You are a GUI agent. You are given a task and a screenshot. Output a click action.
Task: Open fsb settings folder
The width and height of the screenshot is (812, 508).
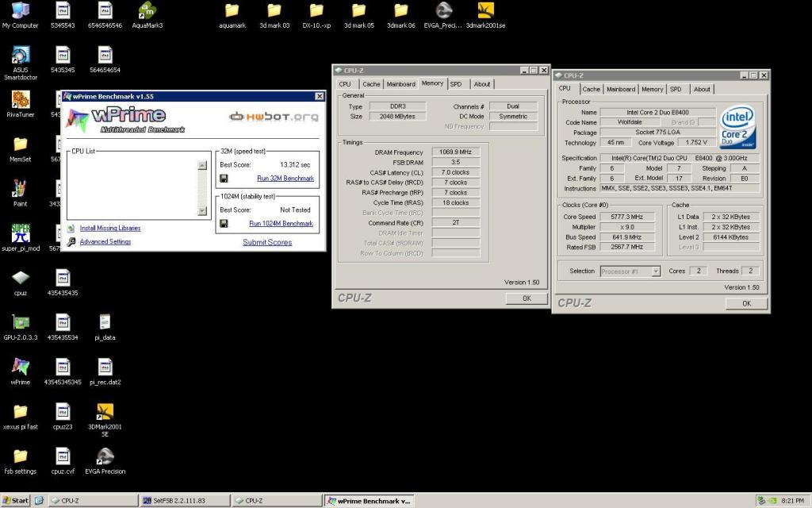tap(20, 461)
